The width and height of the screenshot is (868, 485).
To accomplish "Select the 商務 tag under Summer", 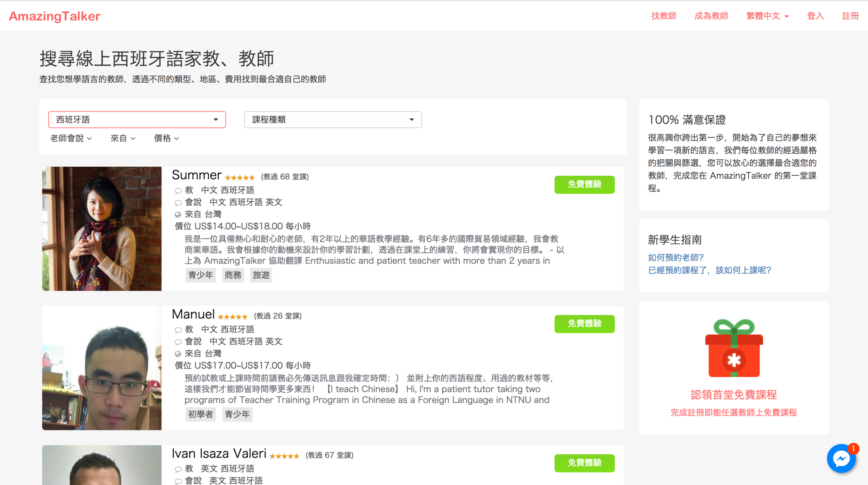I will 233,275.
